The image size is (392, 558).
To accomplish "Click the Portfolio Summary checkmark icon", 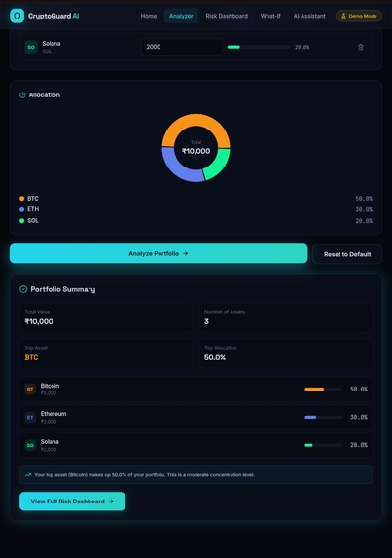I will point(23,289).
